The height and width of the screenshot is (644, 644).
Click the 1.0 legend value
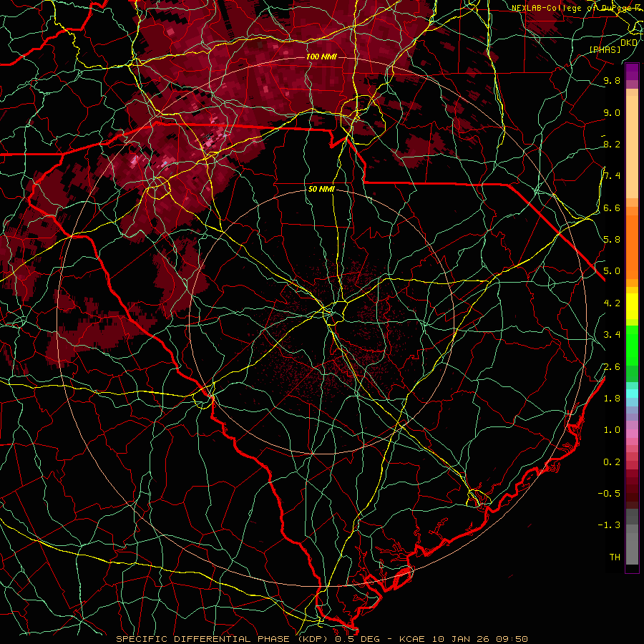coord(612,430)
